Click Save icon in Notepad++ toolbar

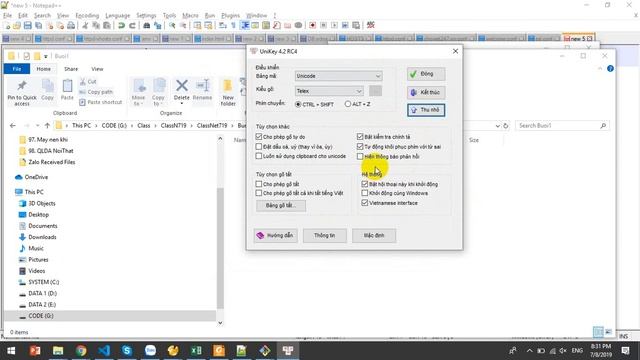click(27, 25)
